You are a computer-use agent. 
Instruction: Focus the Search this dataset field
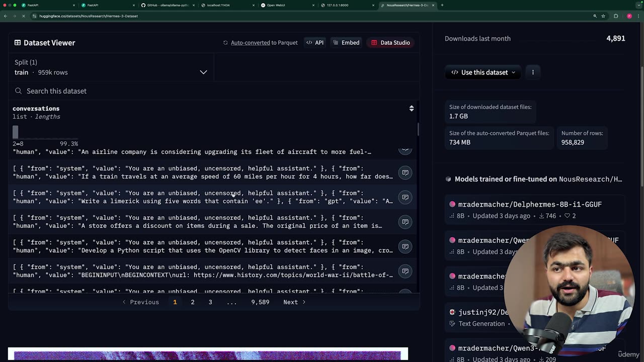tap(214, 91)
